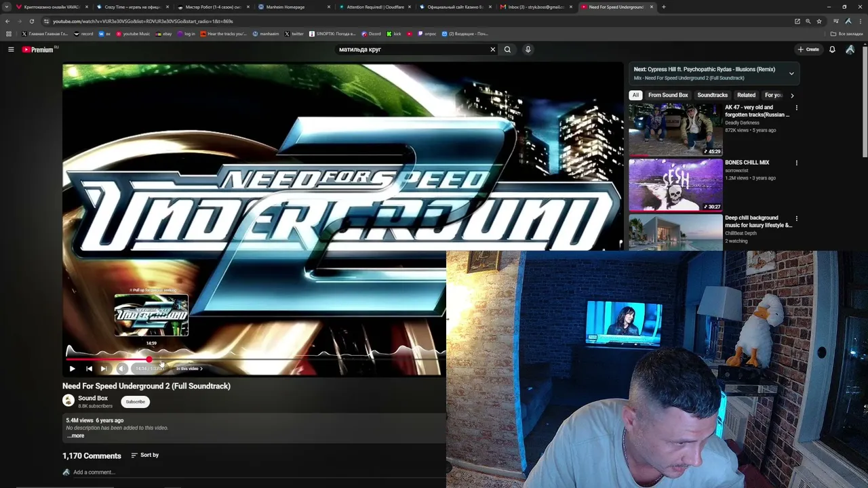Screen dimensions: 868x488
Task: Open the Sort by comments menu
Action: [144, 455]
